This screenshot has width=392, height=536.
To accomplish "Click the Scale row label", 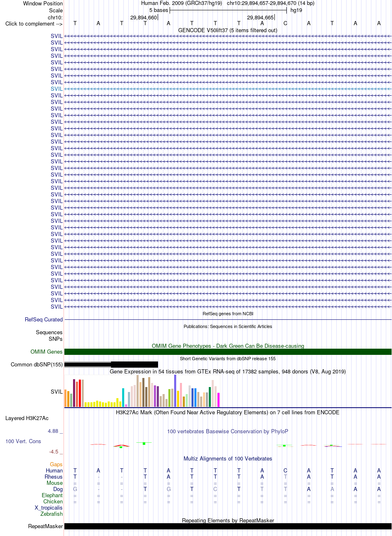I will (56, 10).
